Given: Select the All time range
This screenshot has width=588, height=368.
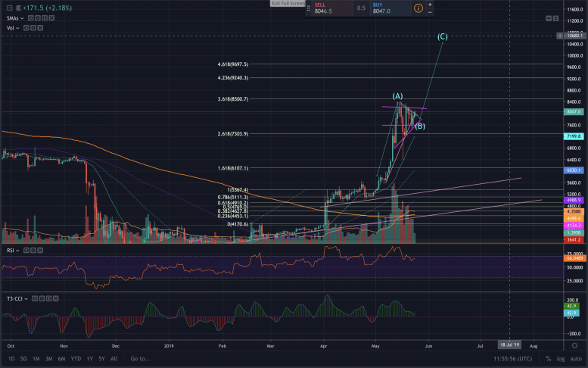Looking at the screenshot, I should coord(114,359).
